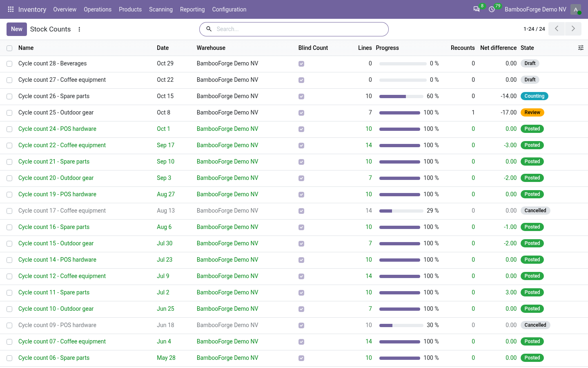This screenshot has width=588, height=368.
Task: Open the Operations menu
Action: click(98, 9)
